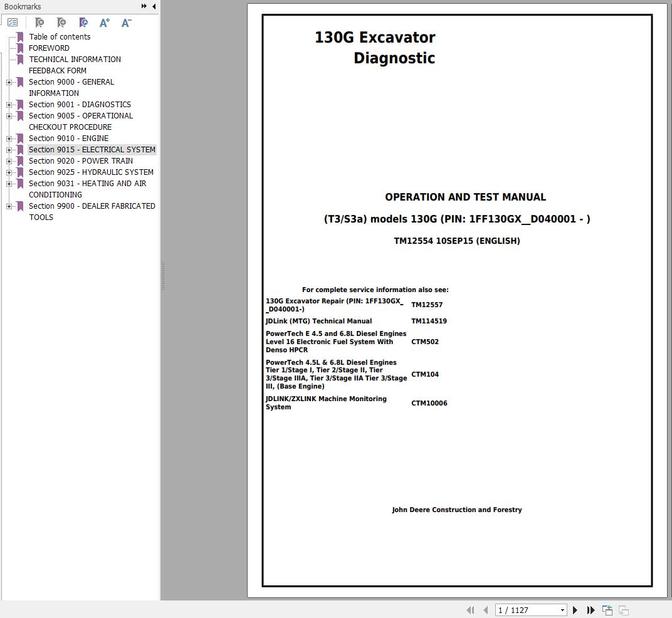Increase bookmark text size with A+ icon
Viewport: 672px width, 618px height.
pos(104,22)
